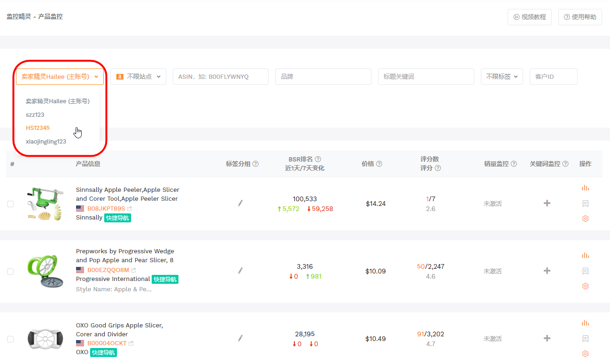Click help icon beside 销量监控 header
This screenshot has height=364, width=610.
[x=514, y=164]
